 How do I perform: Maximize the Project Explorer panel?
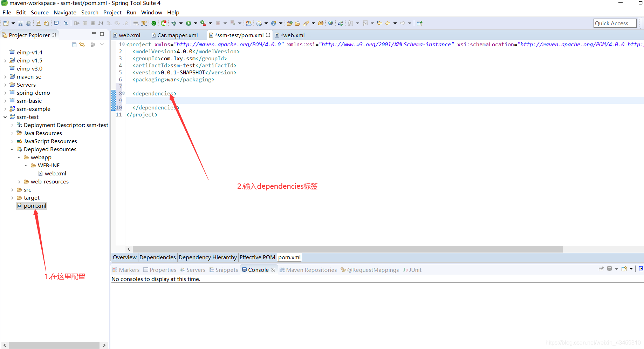point(102,34)
